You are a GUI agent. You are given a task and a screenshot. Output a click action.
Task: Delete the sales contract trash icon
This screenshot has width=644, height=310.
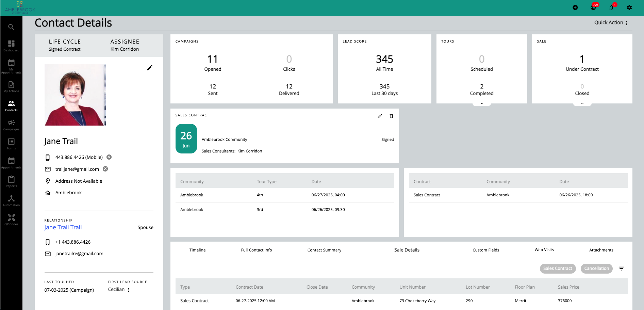391,116
